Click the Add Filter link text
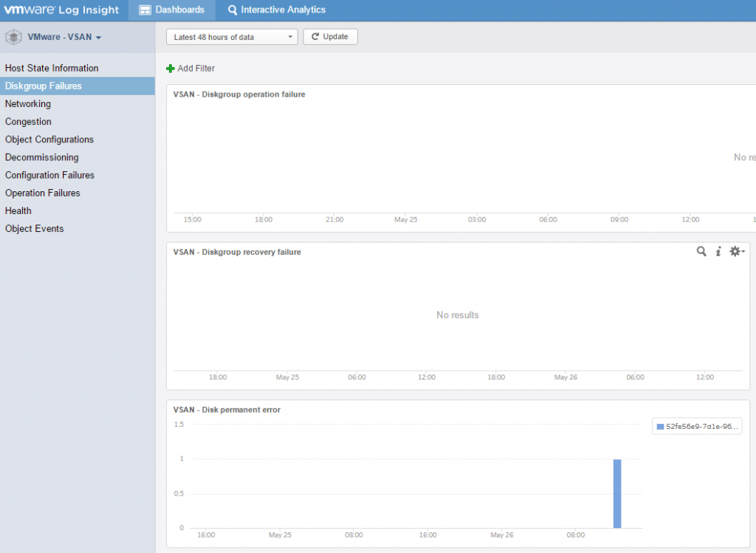The image size is (756, 553). click(196, 69)
